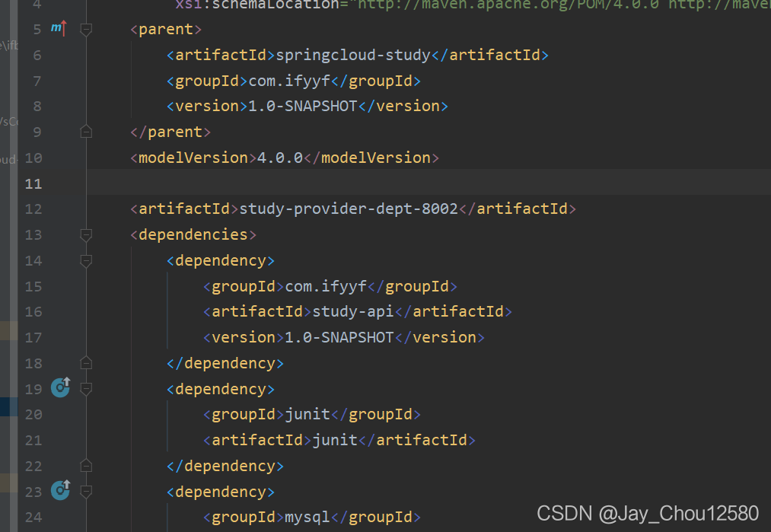Fold the mysql dependency at line 23
771x532 pixels.
pyautogui.click(x=86, y=491)
